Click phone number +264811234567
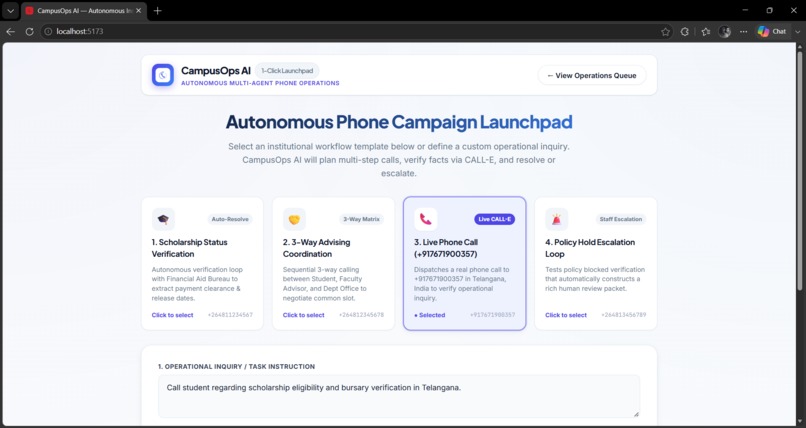This screenshot has height=428, width=806. (230, 315)
